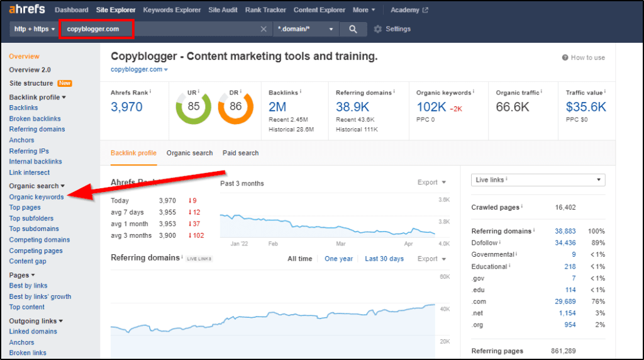Open Rank Tracker in top menu
This screenshot has height=360, width=644.
point(265,10)
